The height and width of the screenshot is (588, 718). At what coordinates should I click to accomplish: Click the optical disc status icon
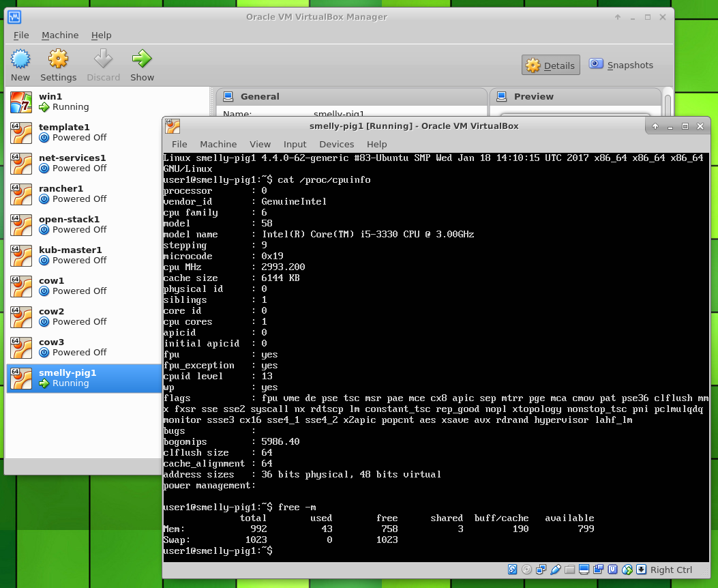tap(526, 569)
